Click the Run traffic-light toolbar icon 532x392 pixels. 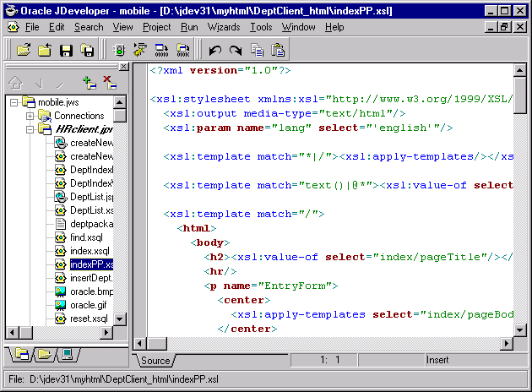point(117,51)
